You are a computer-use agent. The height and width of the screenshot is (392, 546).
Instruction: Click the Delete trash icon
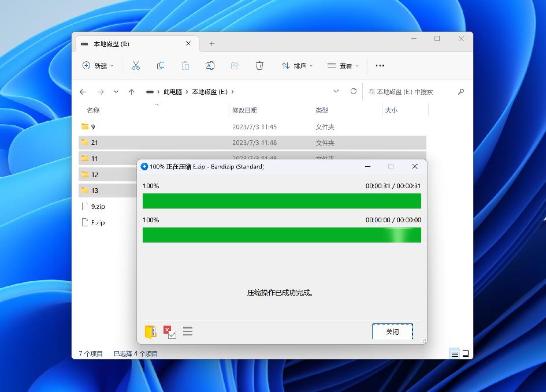[x=259, y=65]
